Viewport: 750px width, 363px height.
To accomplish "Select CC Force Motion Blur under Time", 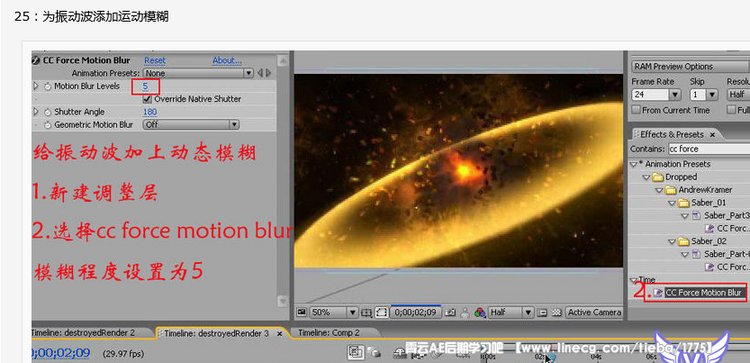I will point(703,292).
